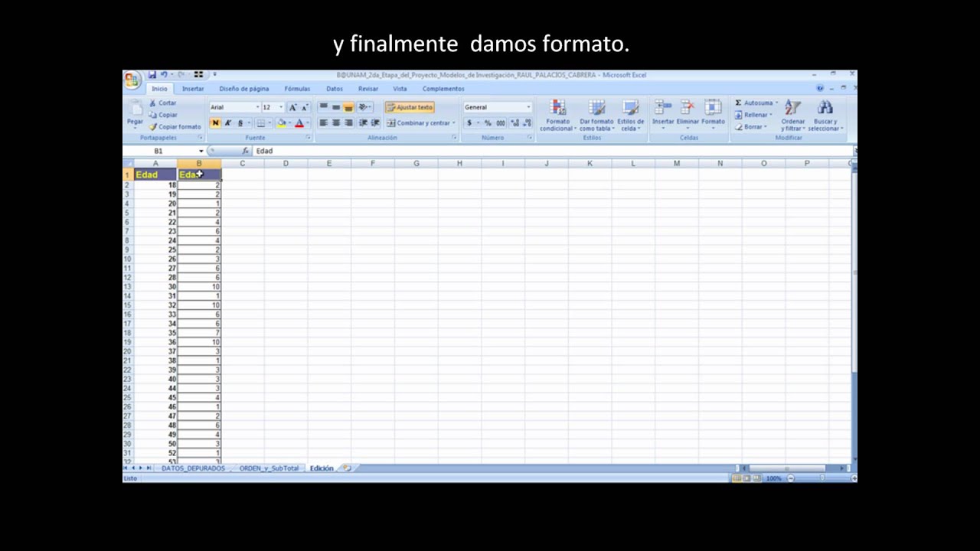Open Estilos de celda gallery
This screenshot has width=980, height=551.
click(x=631, y=116)
